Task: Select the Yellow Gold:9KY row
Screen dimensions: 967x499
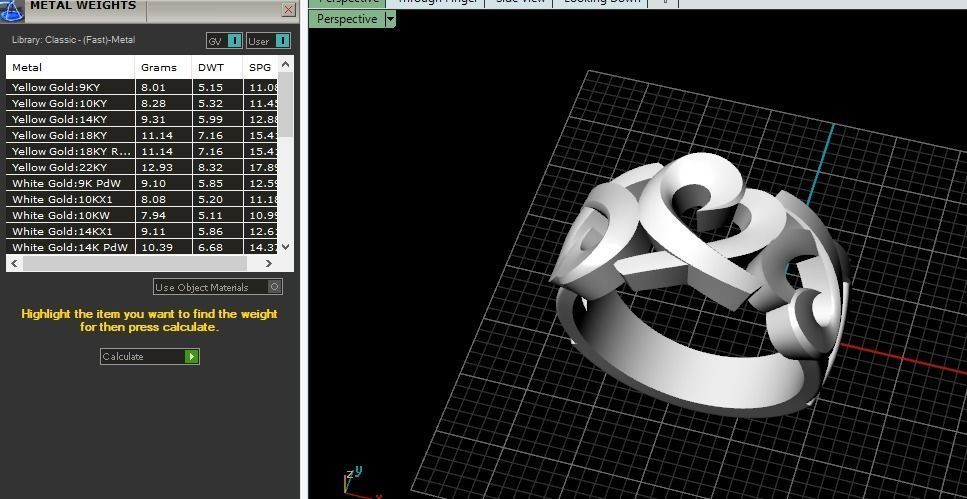Action: (142, 87)
